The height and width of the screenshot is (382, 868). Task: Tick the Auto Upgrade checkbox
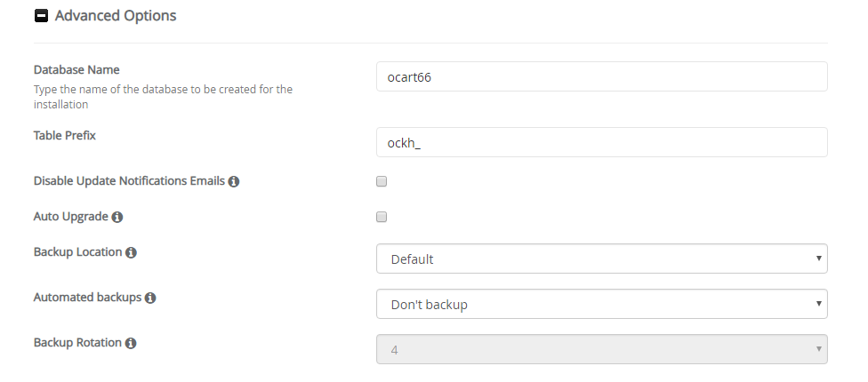click(x=382, y=217)
